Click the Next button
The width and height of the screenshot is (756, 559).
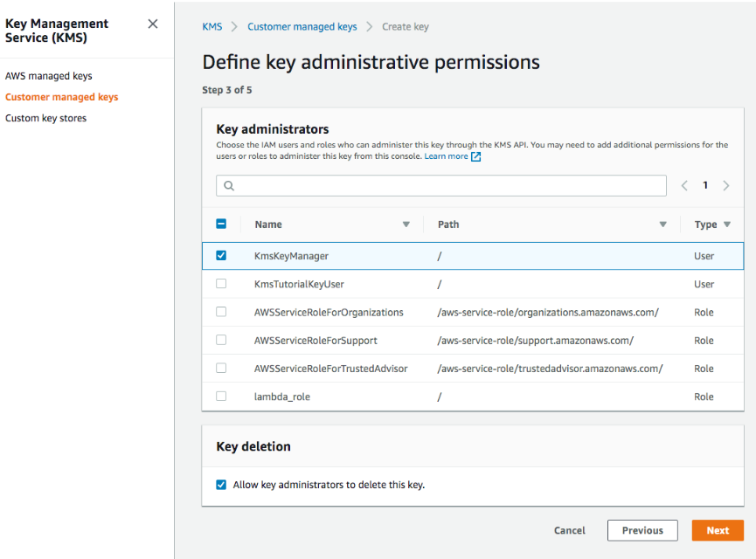[717, 530]
